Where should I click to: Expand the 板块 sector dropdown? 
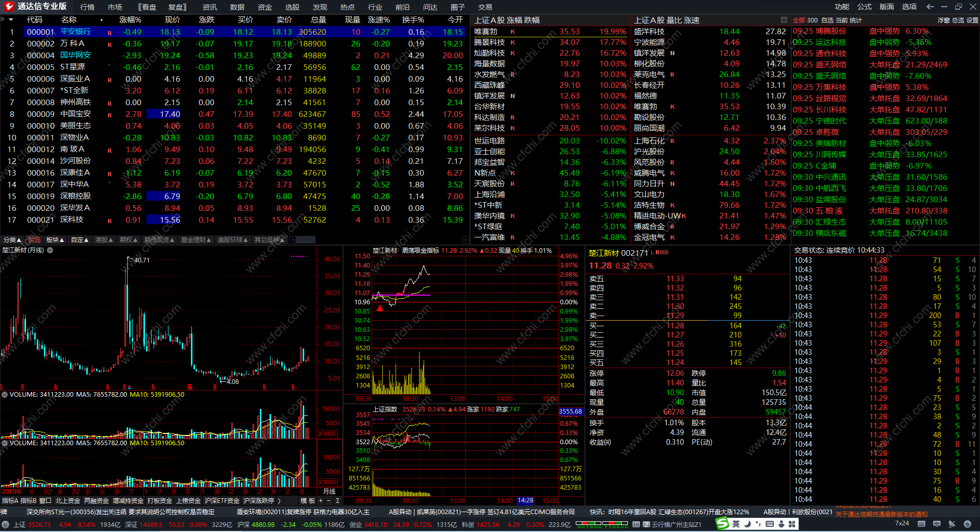point(55,240)
